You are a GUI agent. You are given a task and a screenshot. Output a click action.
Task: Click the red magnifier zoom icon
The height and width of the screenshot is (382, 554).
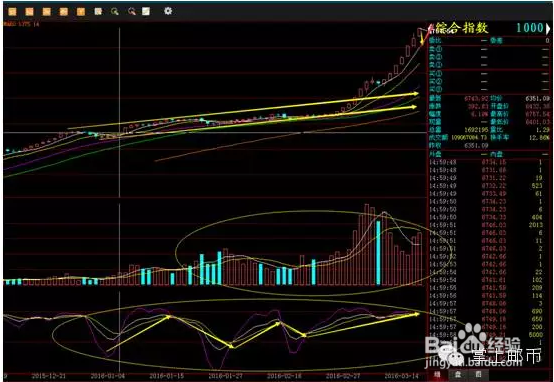(132, 12)
